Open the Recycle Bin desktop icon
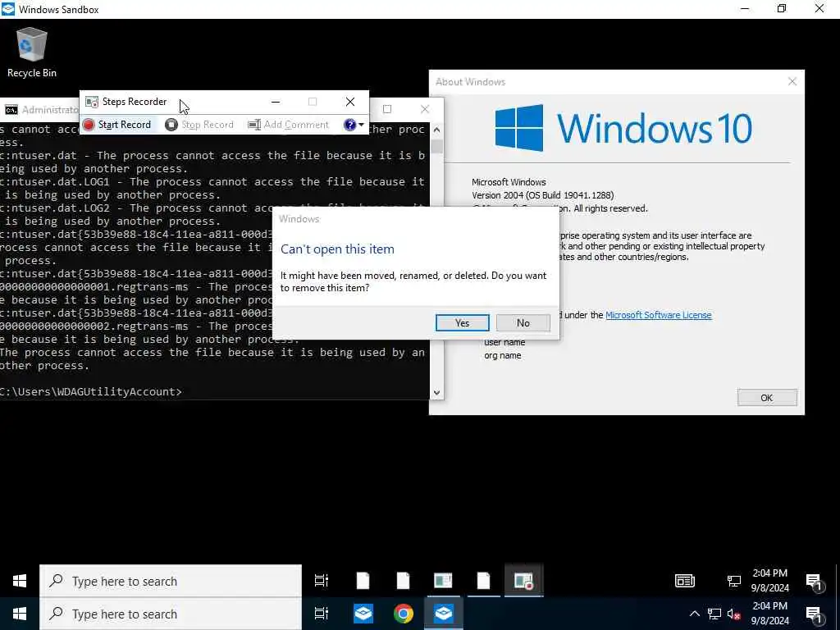This screenshot has height=630, width=840. [x=32, y=53]
